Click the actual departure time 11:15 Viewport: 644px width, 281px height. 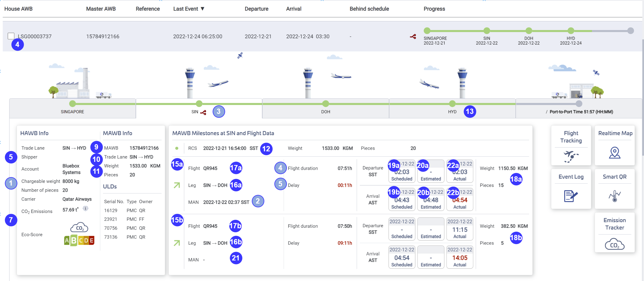pos(460,230)
